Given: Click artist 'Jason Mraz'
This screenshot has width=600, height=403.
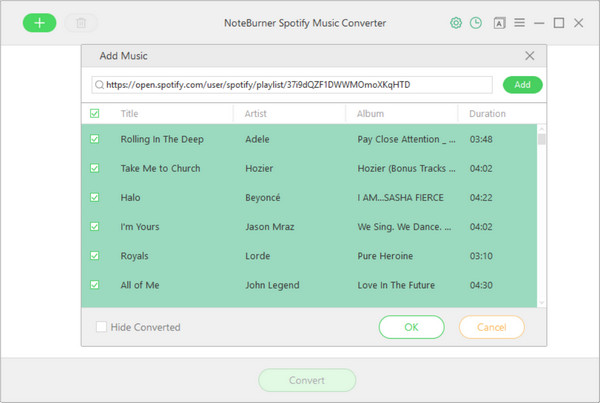Looking at the screenshot, I should click(x=270, y=227).
